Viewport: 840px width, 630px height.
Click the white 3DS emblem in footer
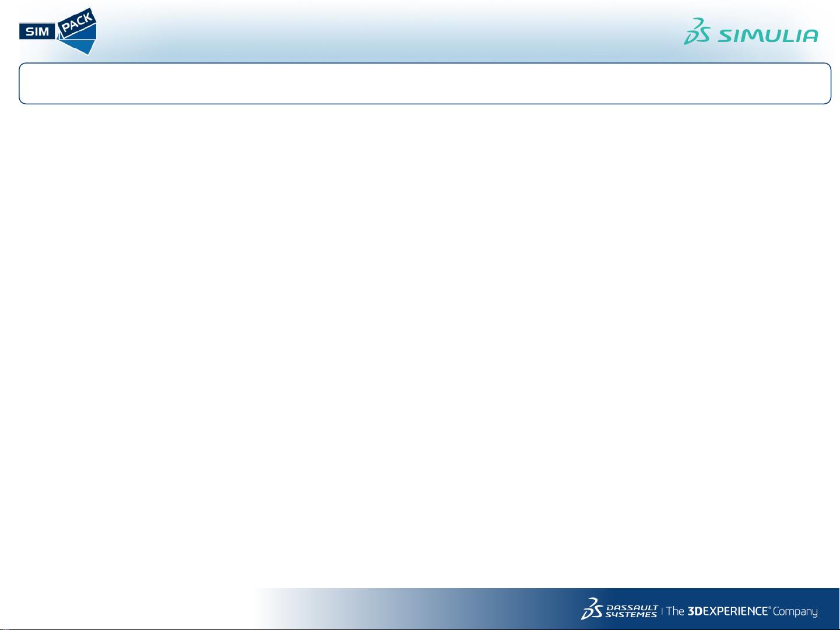pos(592,609)
